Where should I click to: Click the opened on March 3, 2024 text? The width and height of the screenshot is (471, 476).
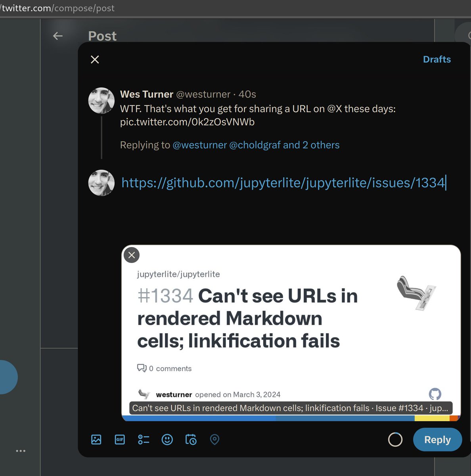tap(237, 395)
